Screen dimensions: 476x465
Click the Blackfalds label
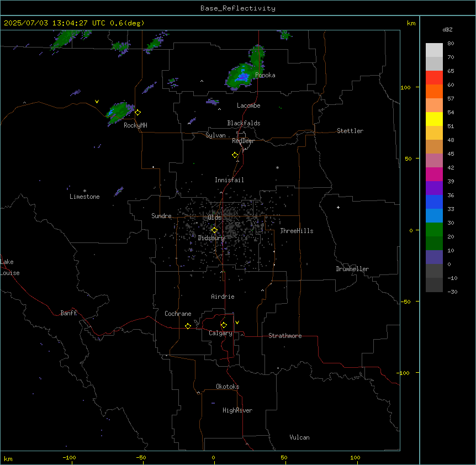(244, 123)
